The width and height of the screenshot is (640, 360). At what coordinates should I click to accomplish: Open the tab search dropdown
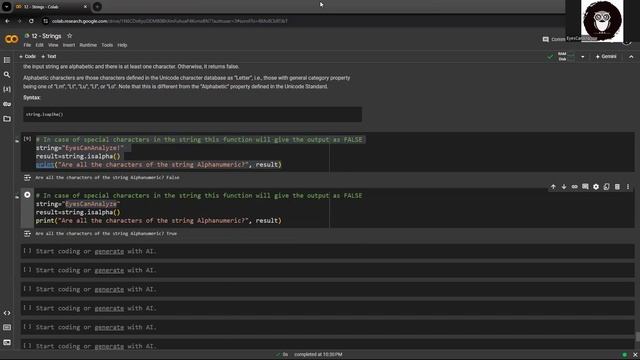coord(7,7)
